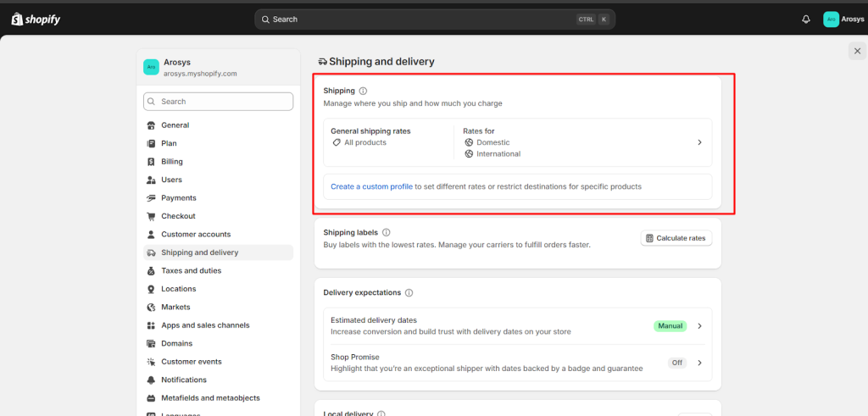Click the Off badge for Shop Promise

point(676,363)
